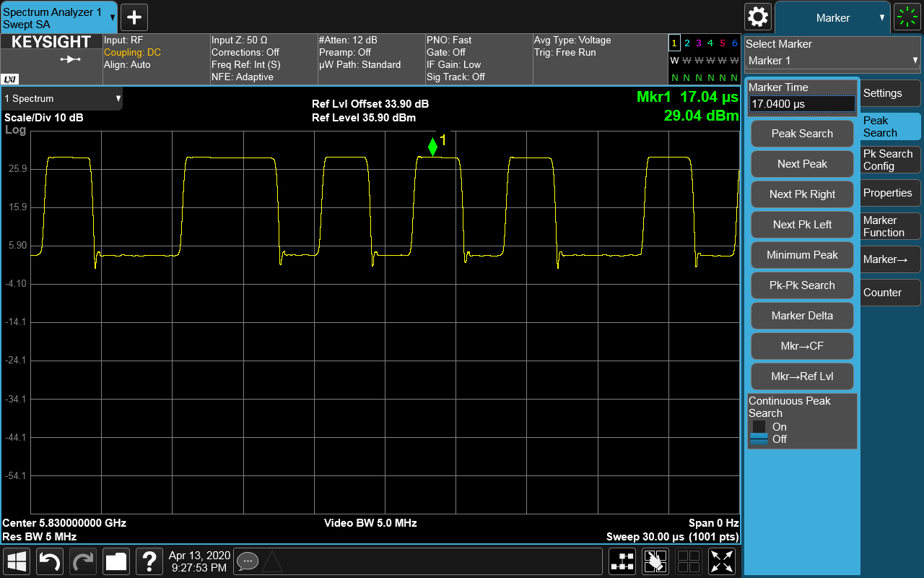The width and height of the screenshot is (924, 578).
Task: Select trace 1 in the trace indicator
Action: tap(674, 43)
